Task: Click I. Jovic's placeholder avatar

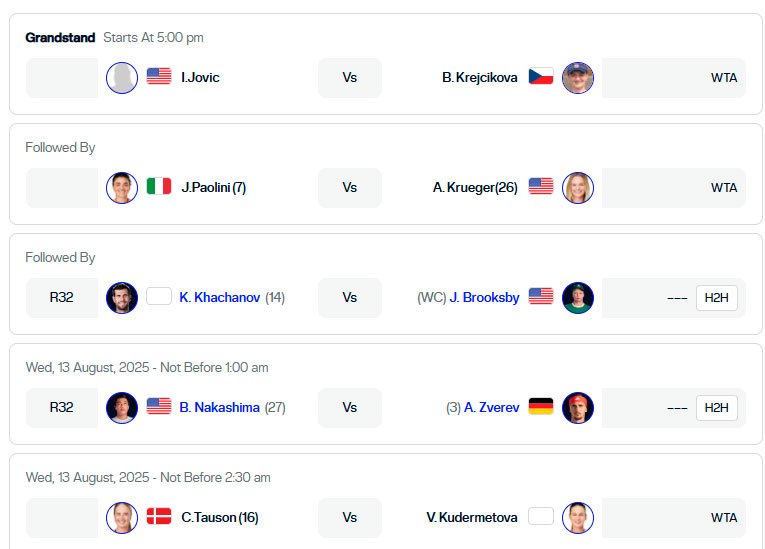Action: pos(122,78)
